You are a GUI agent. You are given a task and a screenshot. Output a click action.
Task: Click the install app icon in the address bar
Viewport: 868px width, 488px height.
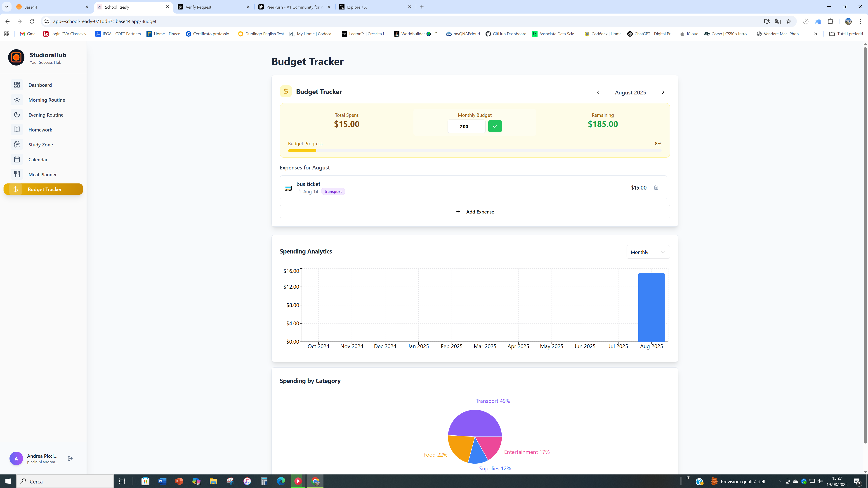pos(767,21)
